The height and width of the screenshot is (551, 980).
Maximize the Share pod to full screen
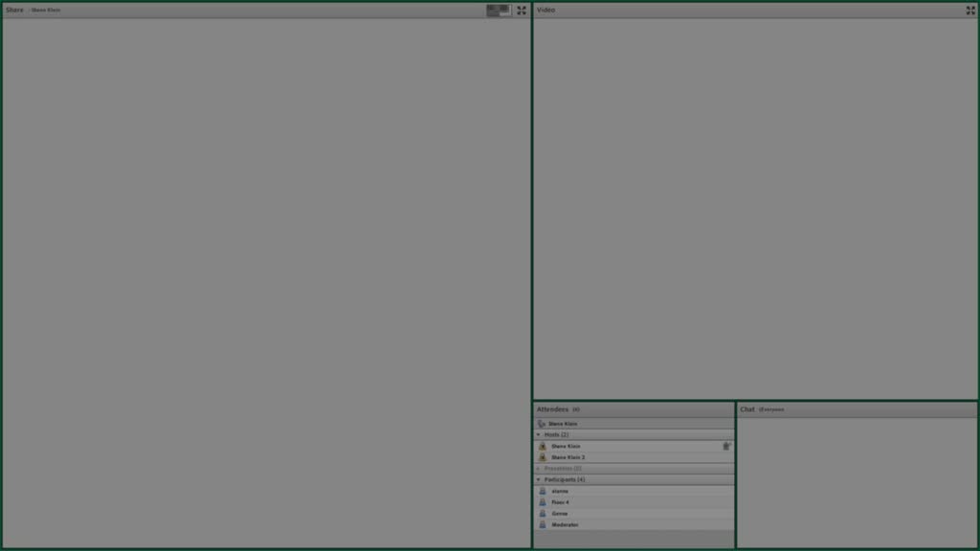[x=522, y=10]
